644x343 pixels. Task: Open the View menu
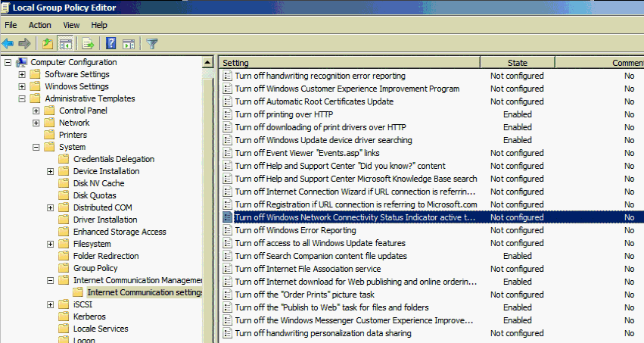pos(71,25)
